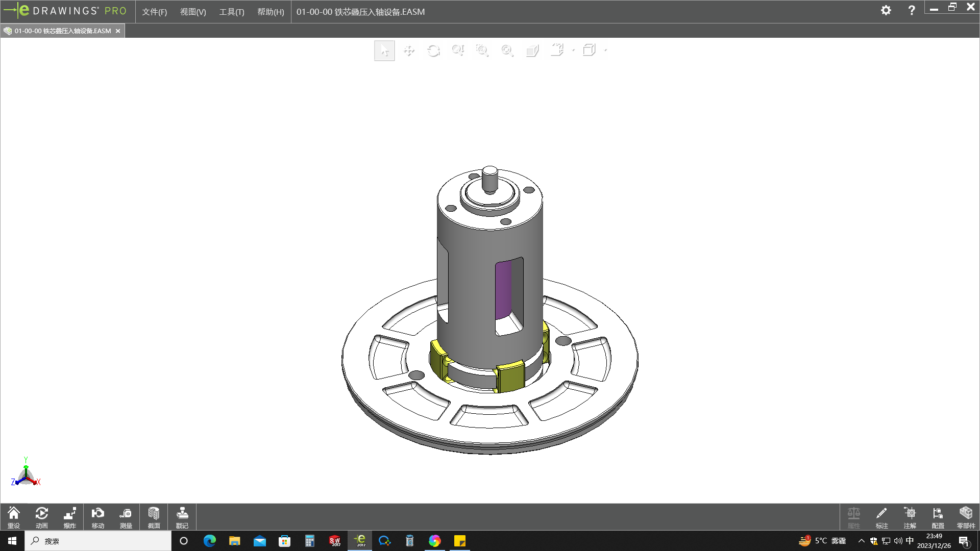This screenshot has width=980, height=551.
Task: Choose the Zoom to Area tool
Action: coord(482,51)
